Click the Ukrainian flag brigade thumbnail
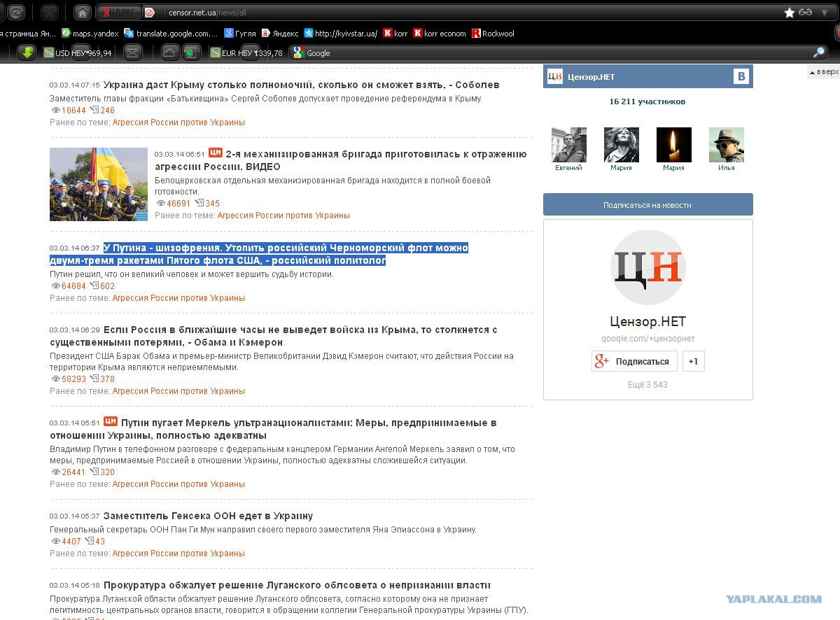Viewport: 840px width, 620px height. tap(98, 184)
